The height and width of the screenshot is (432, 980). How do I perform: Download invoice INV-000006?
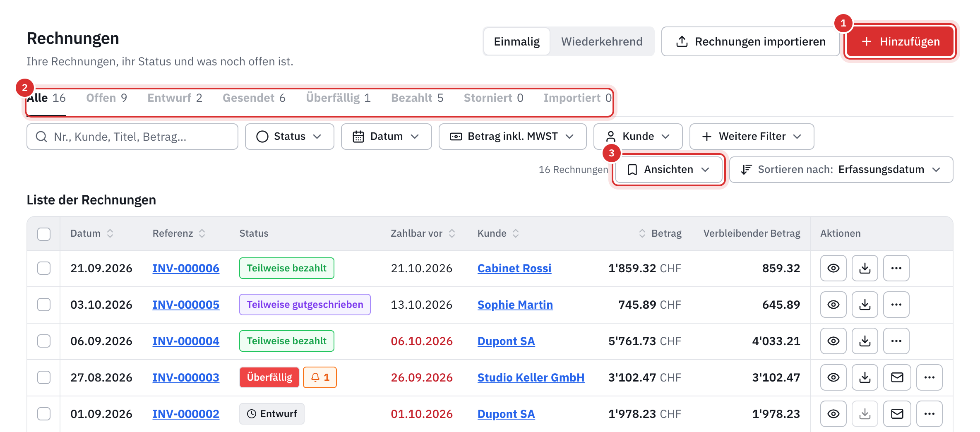pos(865,268)
